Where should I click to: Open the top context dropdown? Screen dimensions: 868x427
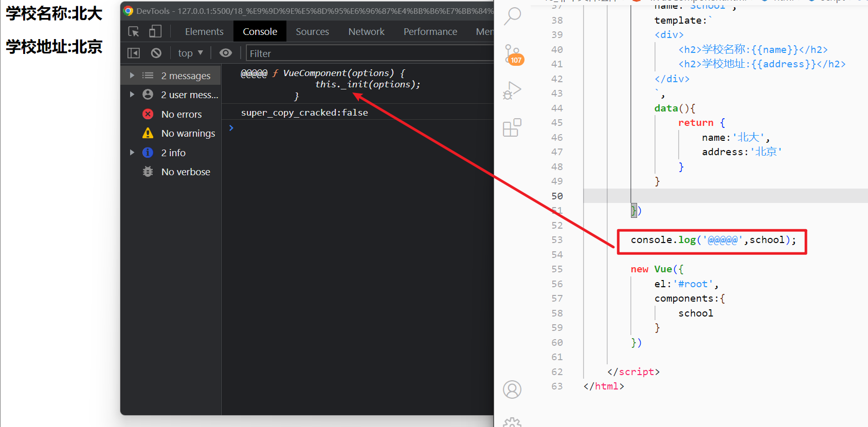[190, 53]
